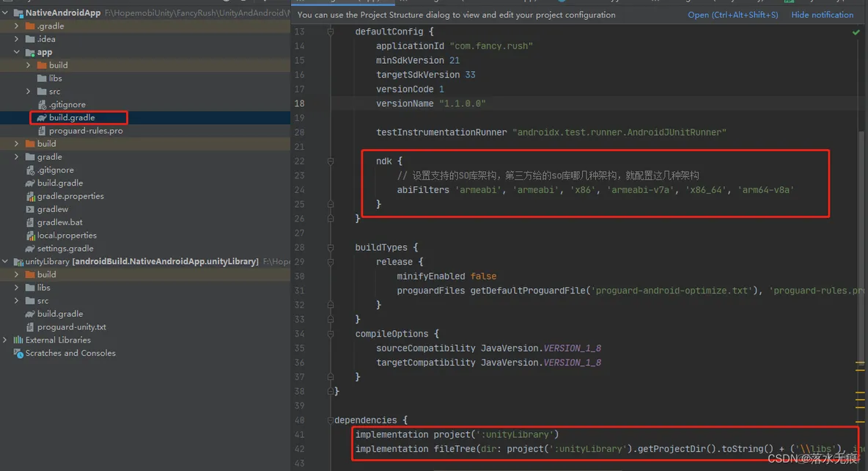Click the applicationId "com.fancy.rush" text
This screenshot has height=471, width=868.
455,46
